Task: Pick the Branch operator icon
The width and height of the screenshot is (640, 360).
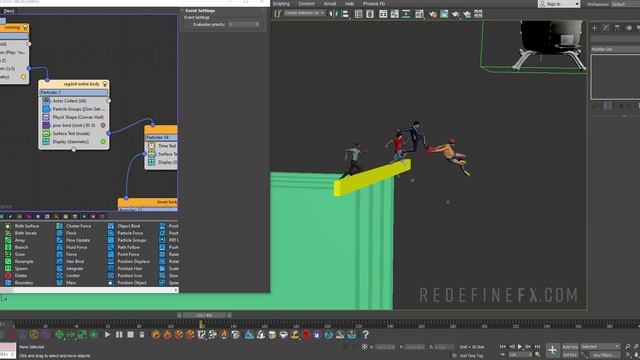Action: coord(8,247)
